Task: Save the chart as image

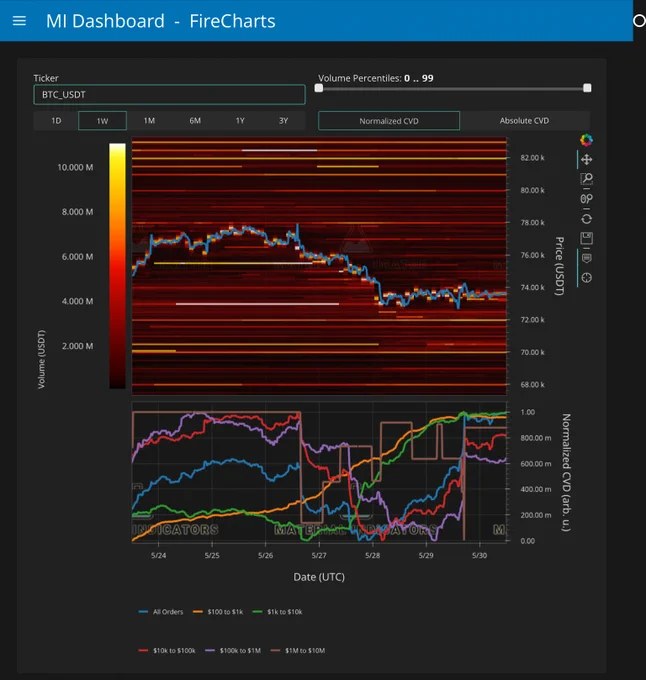Action: [586, 239]
